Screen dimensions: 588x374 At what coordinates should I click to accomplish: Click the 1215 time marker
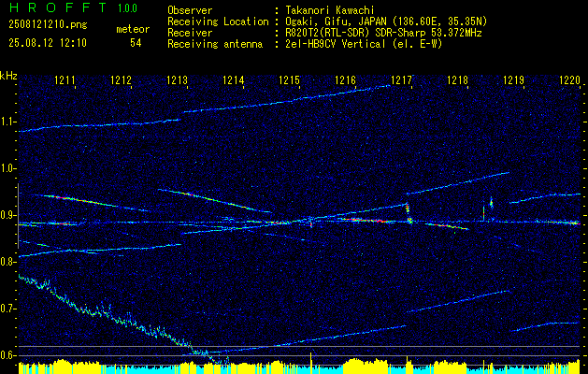click(x=290, y=79)
